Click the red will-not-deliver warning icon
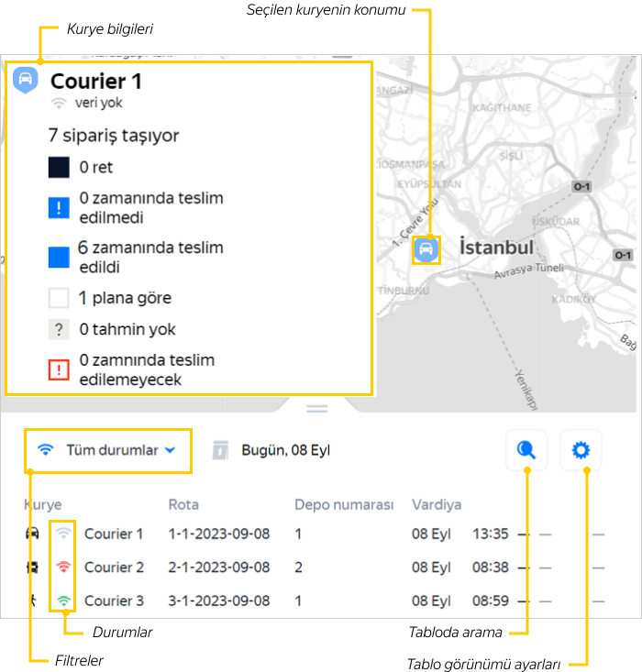This screenshot has height=672, width=642. tap(59, 369)
